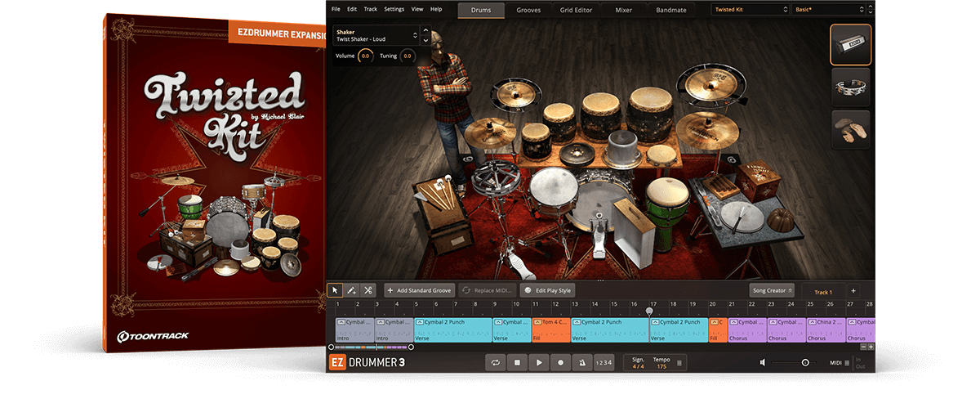Click Add Standard Groove button
Image resolution: width=980 pixels, height=399 pixels.
pyautogui.click(x=419, y=290)
